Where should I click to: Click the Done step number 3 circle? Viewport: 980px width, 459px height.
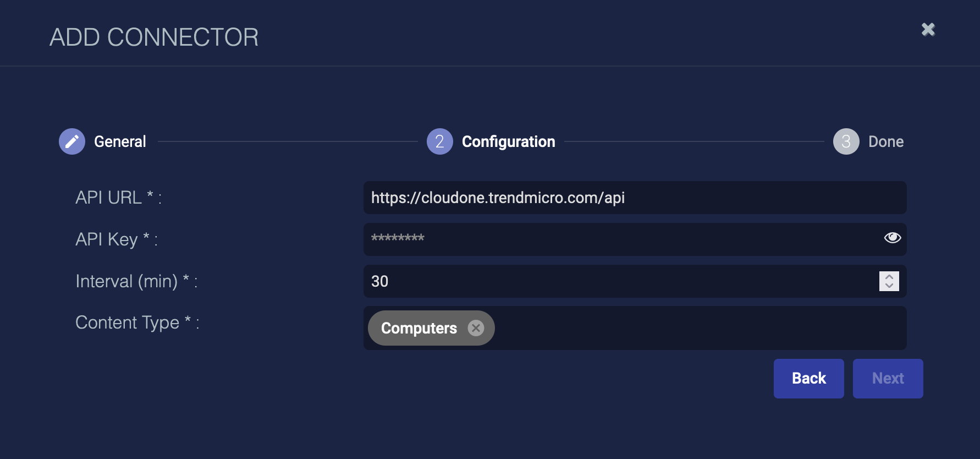click(846, 141)
